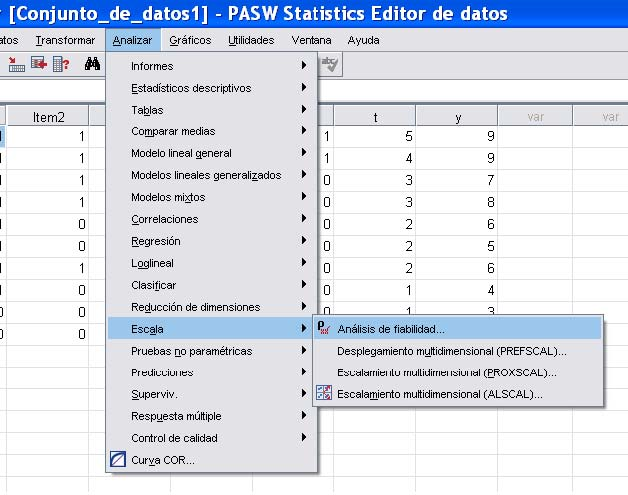
Task: Click the Go to case toolbar icon
Action: click(16, 64)
